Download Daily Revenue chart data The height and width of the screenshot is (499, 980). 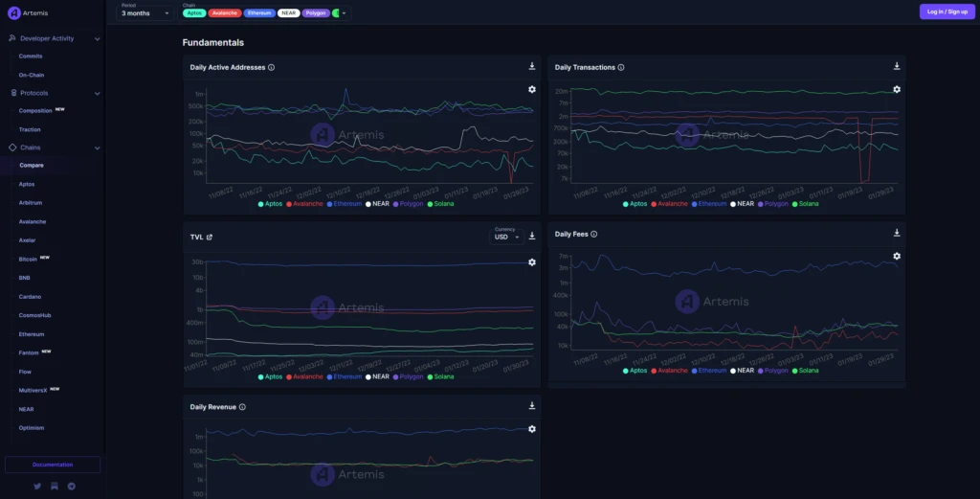coord(532,406)
